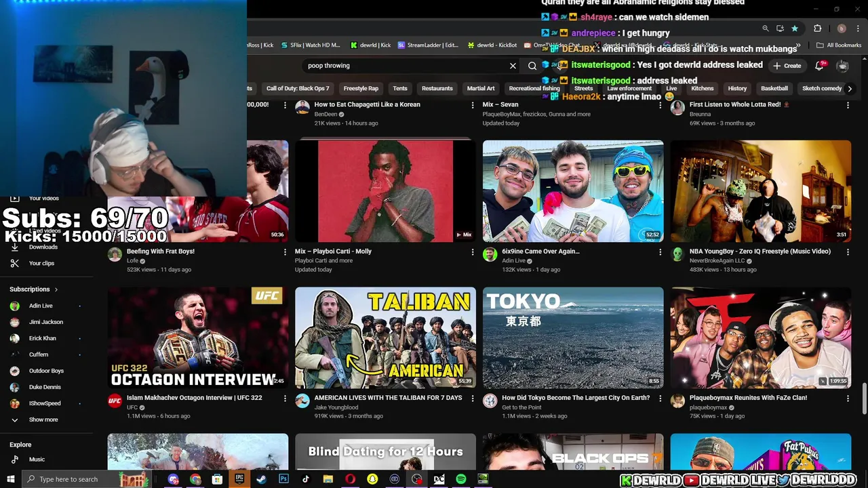Open Microsoft Store from the taskbar
Screen dimensions: 868x488
point(217,479)
